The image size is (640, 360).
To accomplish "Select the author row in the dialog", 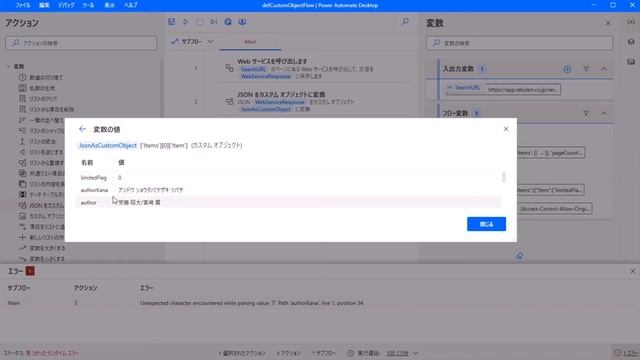I will 288,202.
